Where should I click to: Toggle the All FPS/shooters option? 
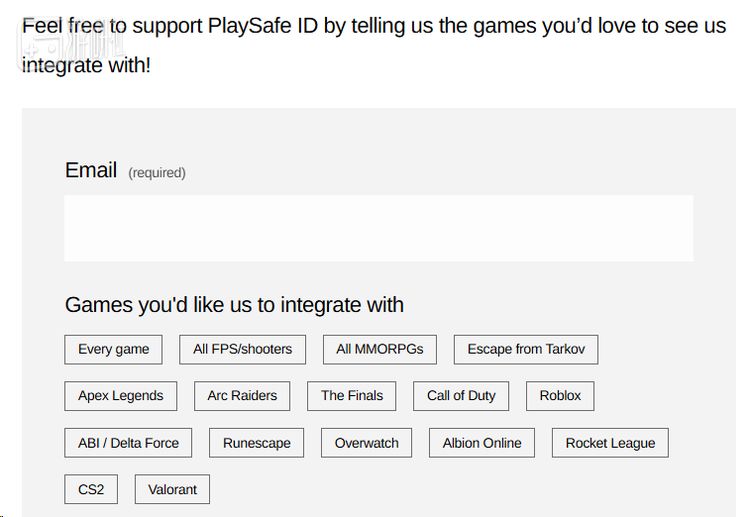pos(243,349)
